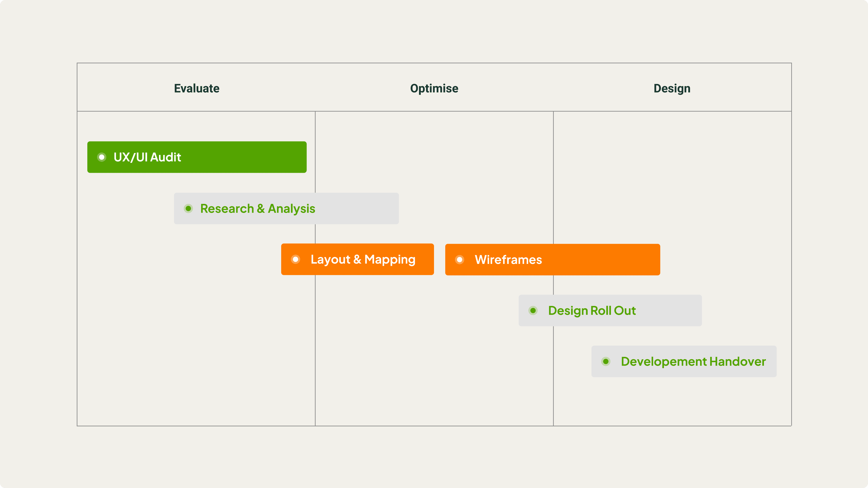Image resolution: width=868 pixels, height=488 pixels.
Task: Click the Optimise column header
Action: (x=434, y=88)
